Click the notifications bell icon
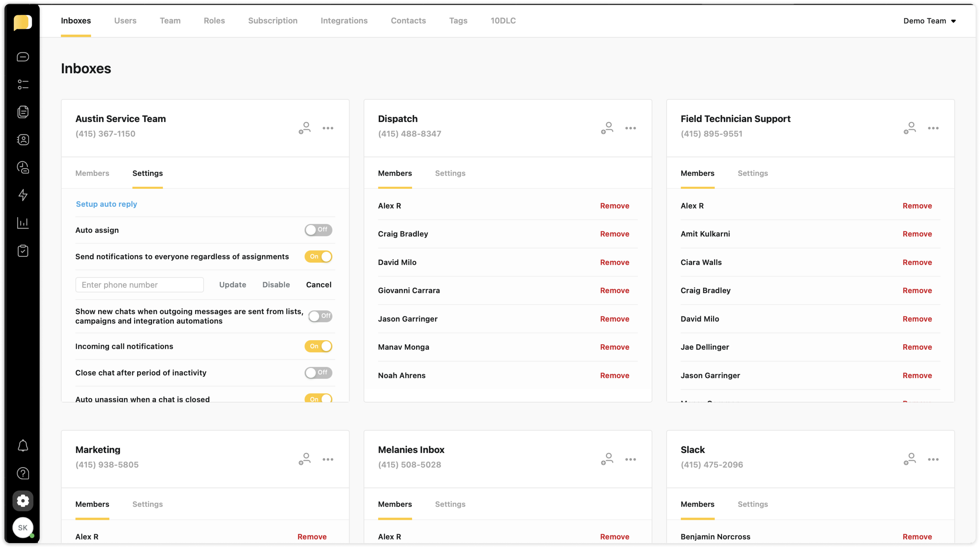The image size is (980, 548). 22,445
